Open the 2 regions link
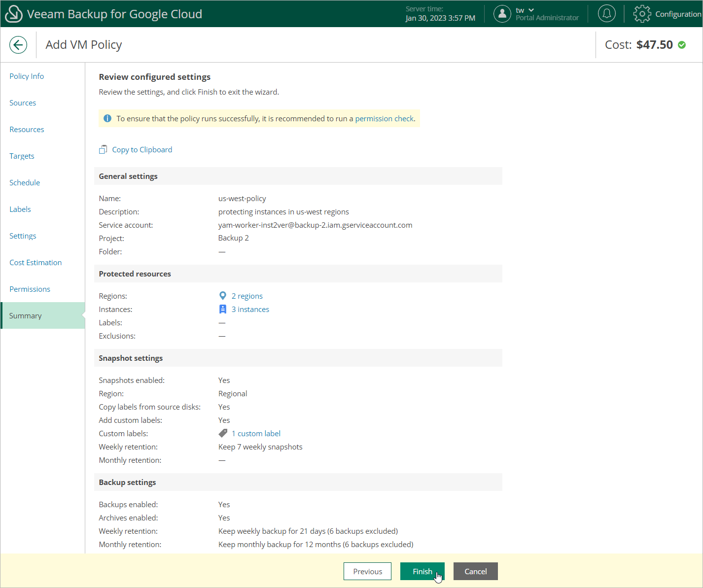The width and height of the screenshot is (703, 588). click(247, 296)
